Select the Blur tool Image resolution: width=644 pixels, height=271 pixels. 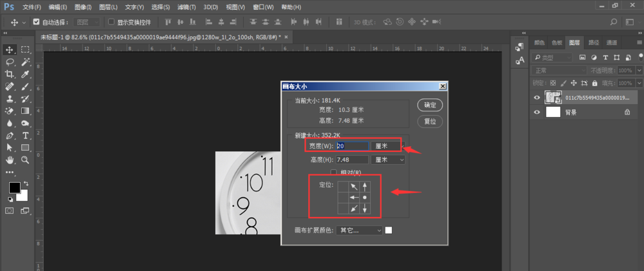point(9,123)
